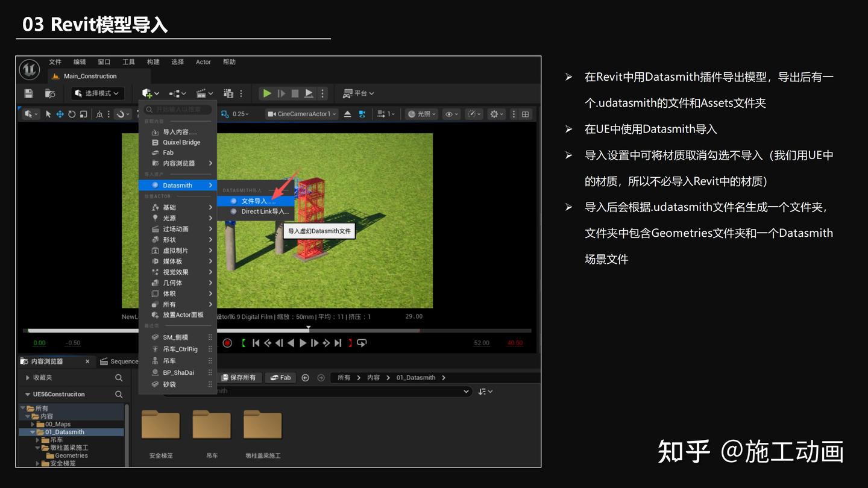
Task: Select the 00_Maps folder in the tree
Action: click(57, 424)
